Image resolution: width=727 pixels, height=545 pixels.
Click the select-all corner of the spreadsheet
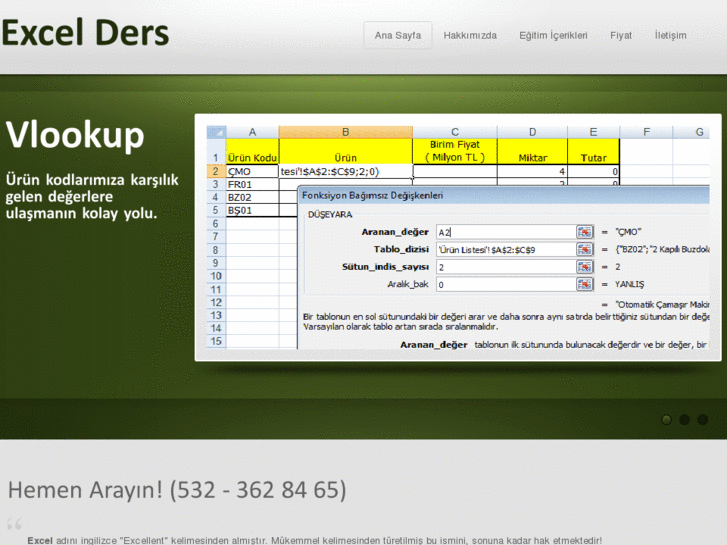(216, 132)
